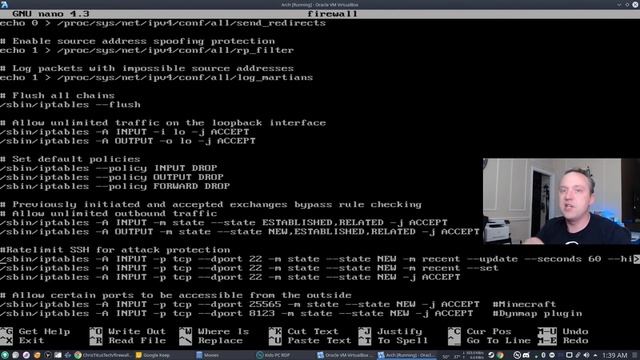Image resolution: width=640 pixels, height=360 pixels.
Task: Click the 1:39 AM clock
Action: point(615,355)
